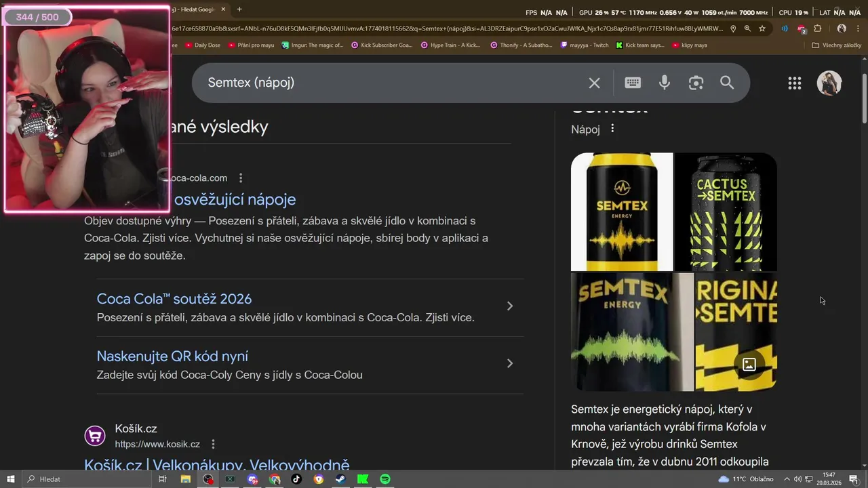This screenshot has width=868, height=488.
Task: Close the Hledat Google browser tab
Action: click(x=224, y=9)
